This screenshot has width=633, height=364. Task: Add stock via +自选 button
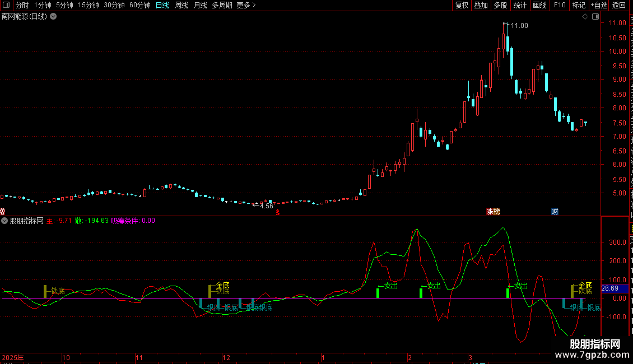[599, 5]
